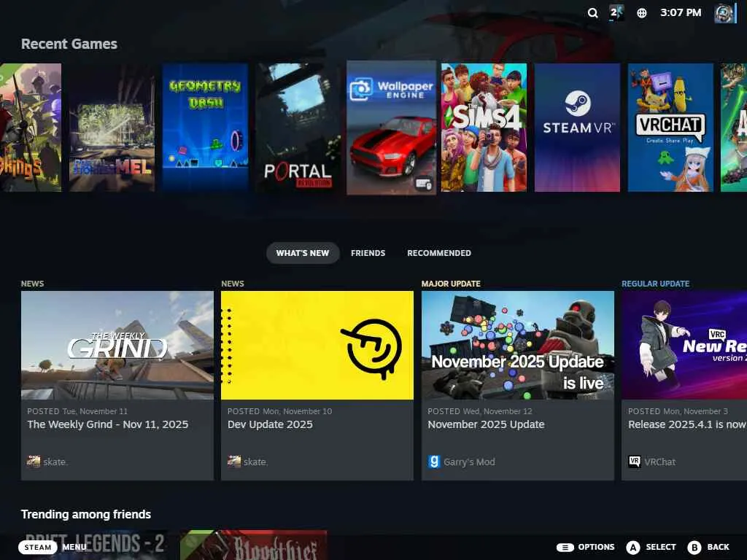The image size is (747, 560).
Task: Click the 3:07 PM clock
Action: [681, 13]
